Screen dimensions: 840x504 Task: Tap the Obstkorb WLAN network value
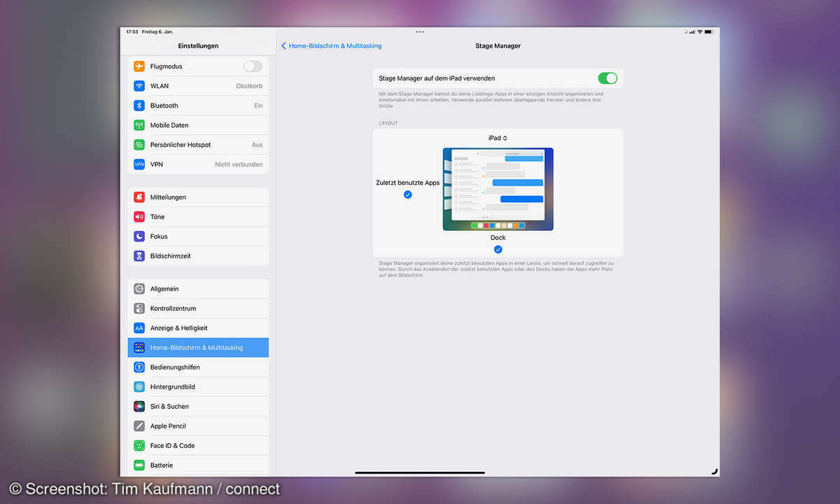(x=249, y=86)
